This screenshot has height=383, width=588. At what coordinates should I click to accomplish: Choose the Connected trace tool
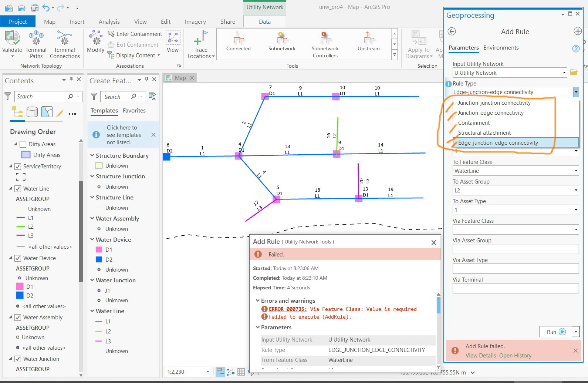point(239,41)
